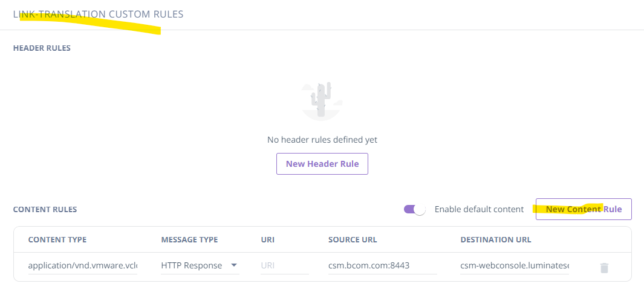The height and width of the screenshot is (295, 644).
Task: Click the URI column header
Action: point(267,239)
